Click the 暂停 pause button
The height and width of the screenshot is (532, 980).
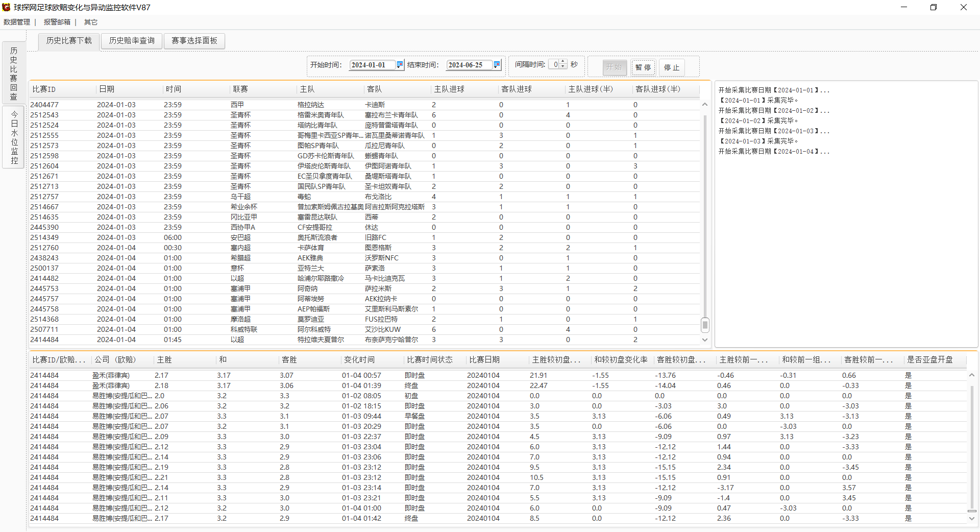click(x=643, y=67)
